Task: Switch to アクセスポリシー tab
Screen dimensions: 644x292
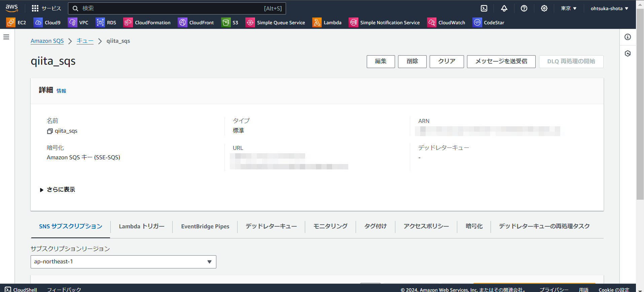Action: (x=426, y=226)
